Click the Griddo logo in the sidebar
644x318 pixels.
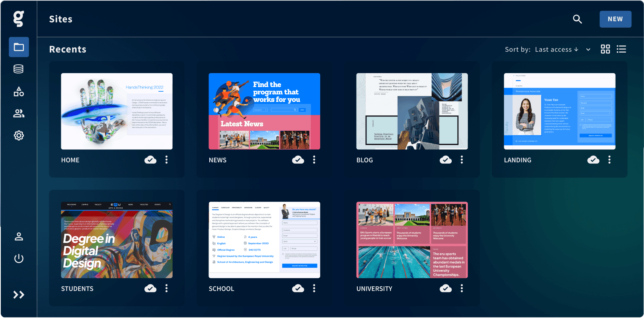19,19
